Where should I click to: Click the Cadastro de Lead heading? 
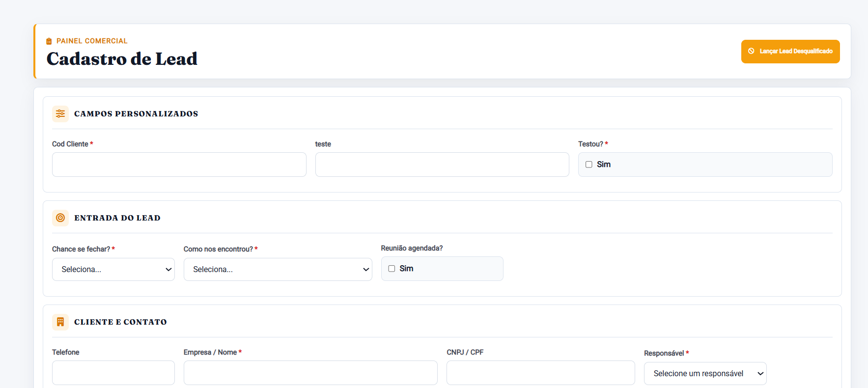pos(122,59)
